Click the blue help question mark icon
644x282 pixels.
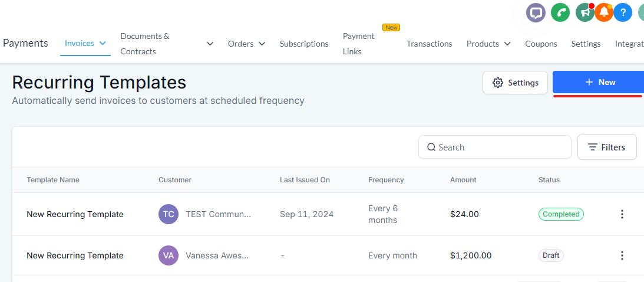(x=623, y=13)
